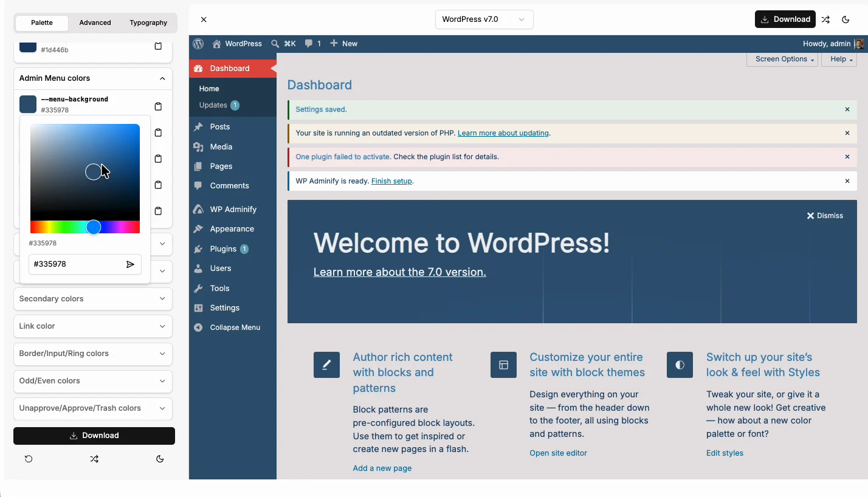The height and width of the screenshot is (497, 868).
Task: Expand Link color section
Action: 93,326
